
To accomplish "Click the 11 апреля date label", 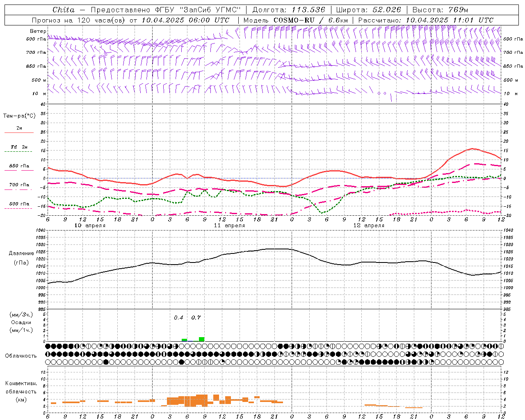I will (229, 226).
